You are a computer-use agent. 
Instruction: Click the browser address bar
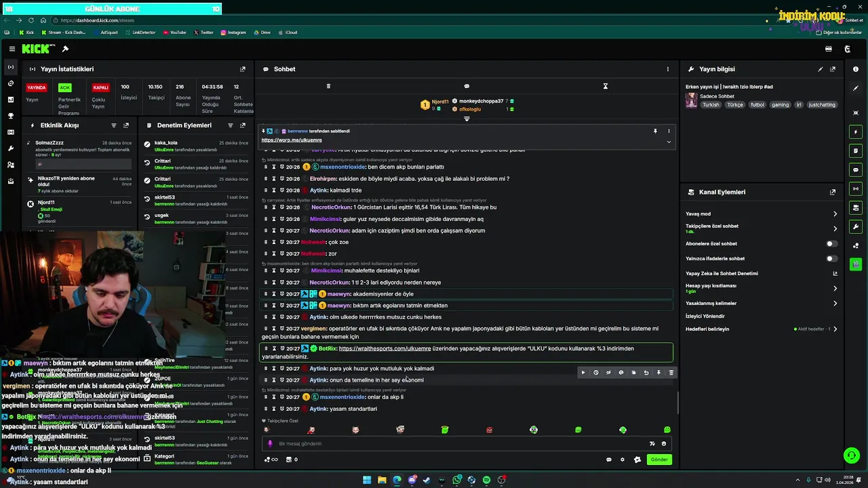coord(407,20)
